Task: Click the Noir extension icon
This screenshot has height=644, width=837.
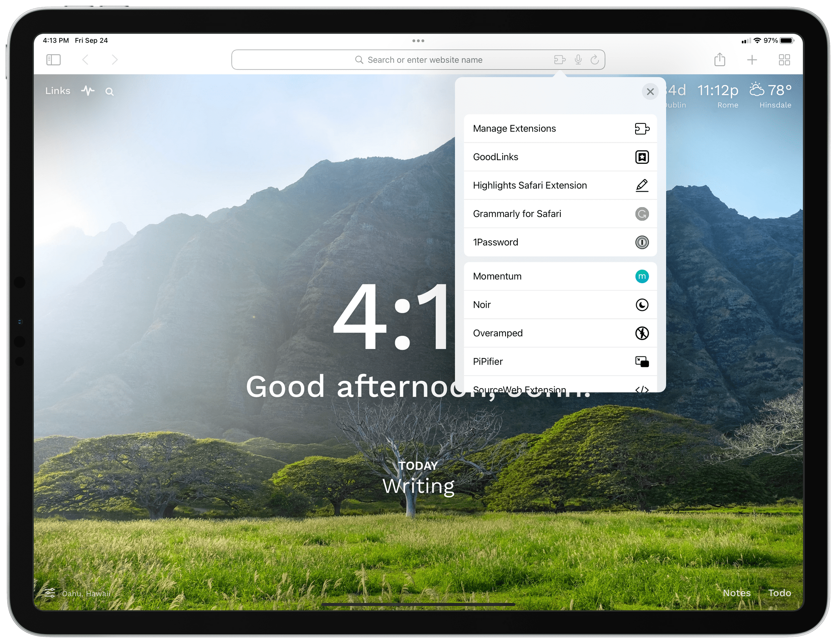Action: point(641,304)
